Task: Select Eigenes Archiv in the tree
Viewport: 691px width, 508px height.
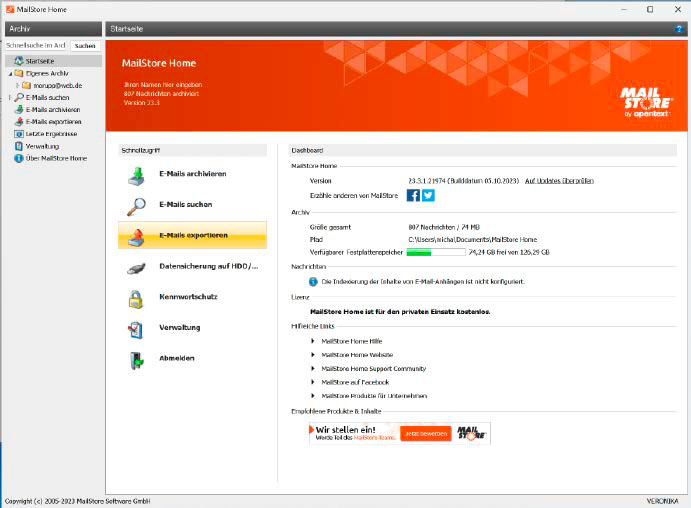Action: coord(47,73)
